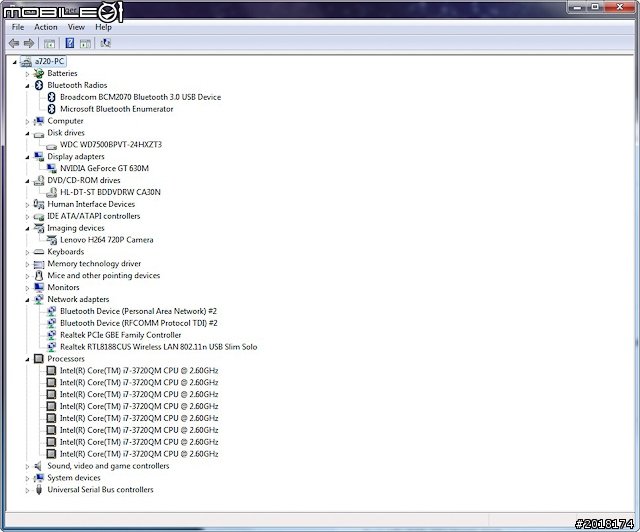Screen dimensions: 640x532
Task: Click the IDE ATA/ATAPI controllers label
Action: point(94,216)
